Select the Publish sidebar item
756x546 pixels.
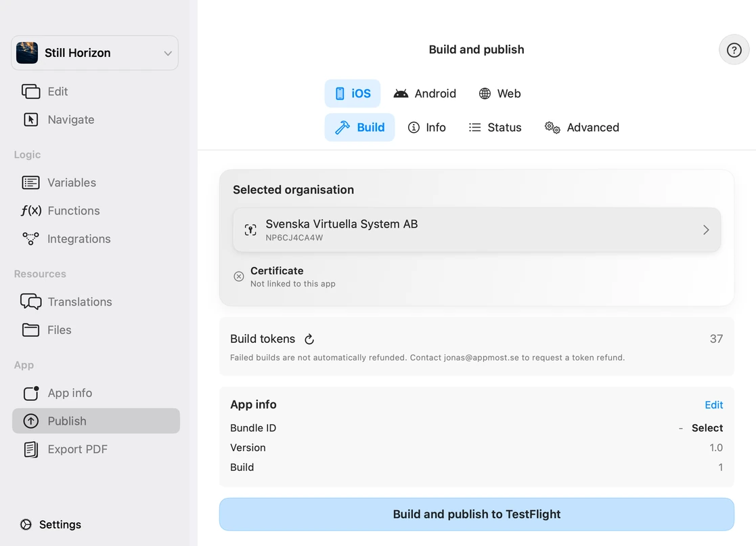[x=96, y=421]
